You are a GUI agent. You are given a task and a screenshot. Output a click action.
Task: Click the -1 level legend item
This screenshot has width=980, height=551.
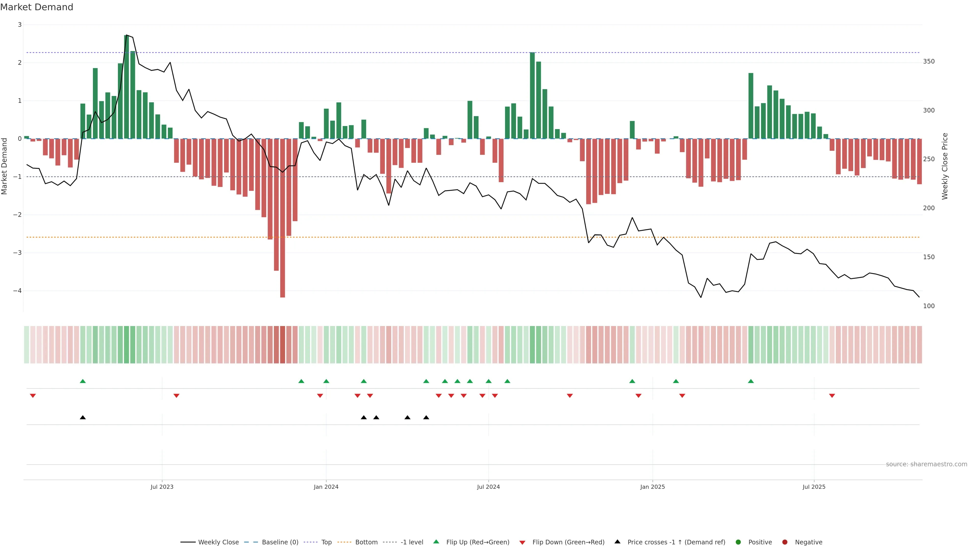tap(412, 542)
